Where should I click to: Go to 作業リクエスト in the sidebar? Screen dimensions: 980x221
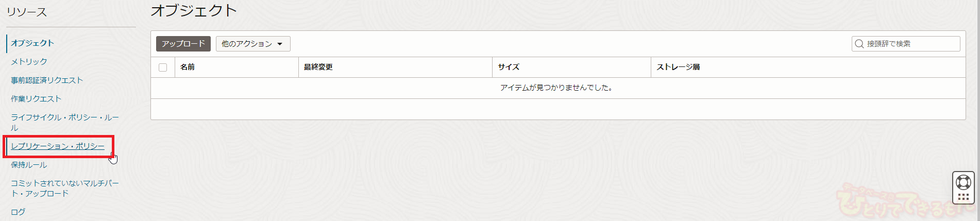(x=36, y=99)
